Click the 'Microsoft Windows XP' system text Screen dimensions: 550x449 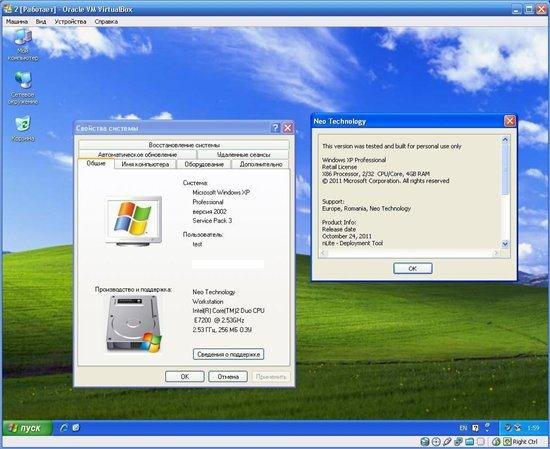click(x=221, y=193)
